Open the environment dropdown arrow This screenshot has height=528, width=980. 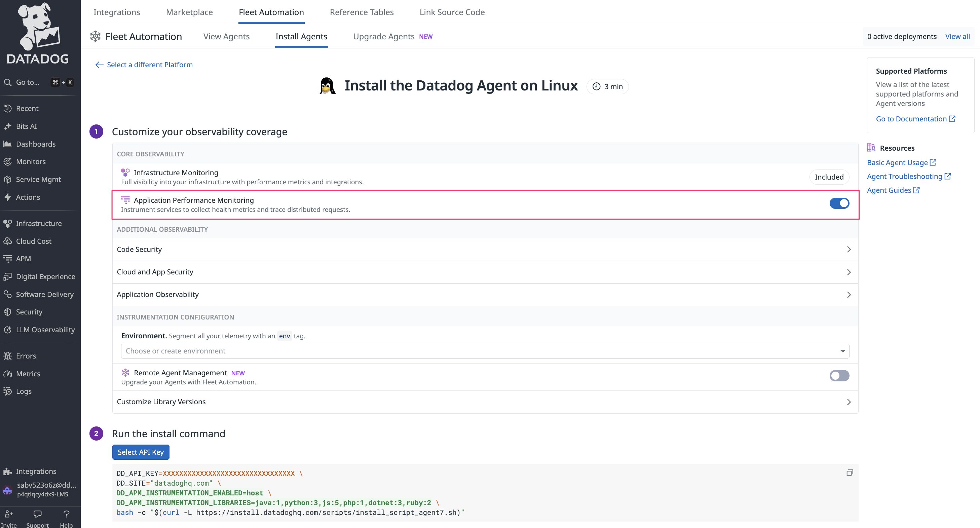coord(842,351)
